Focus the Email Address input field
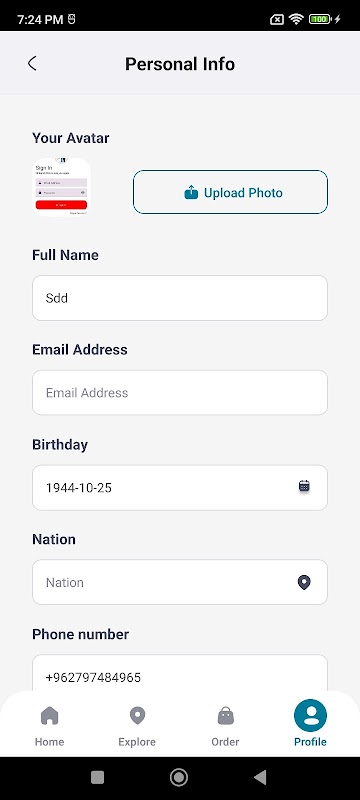This screenshot has height=800, width=360. pos(180,393)
